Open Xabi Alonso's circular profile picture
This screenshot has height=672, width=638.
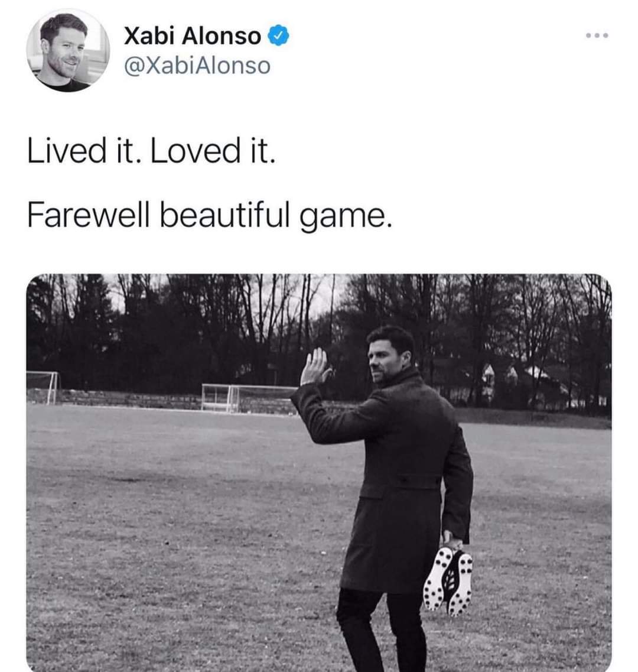click(x=68, y=51)
